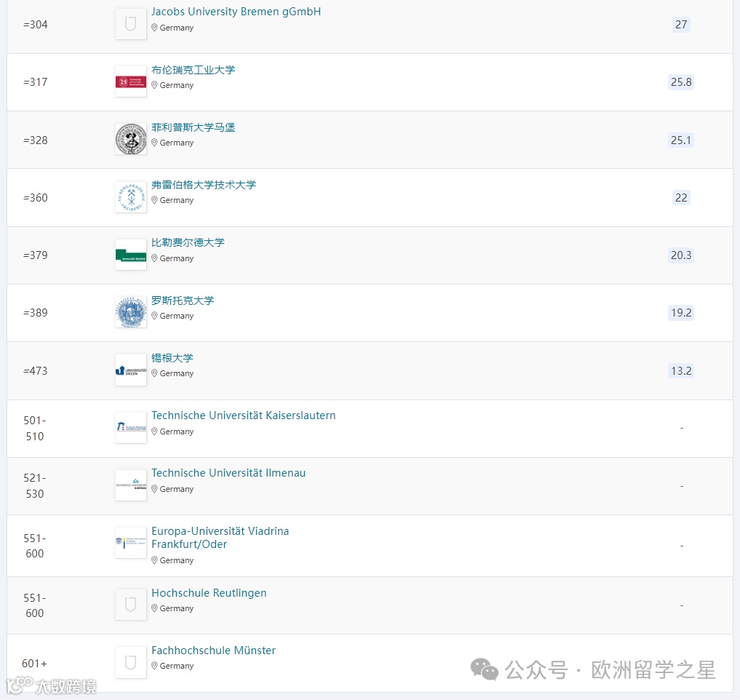The image size is (740, 700).
Task: Click the location pin icon under 锡根大学
Action: point(154,374)
